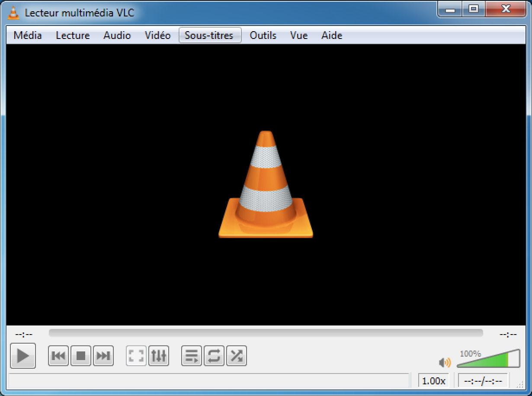Seek along the playback position bar
The height and width of the screenshot is (396, 532).
point(266,333)
